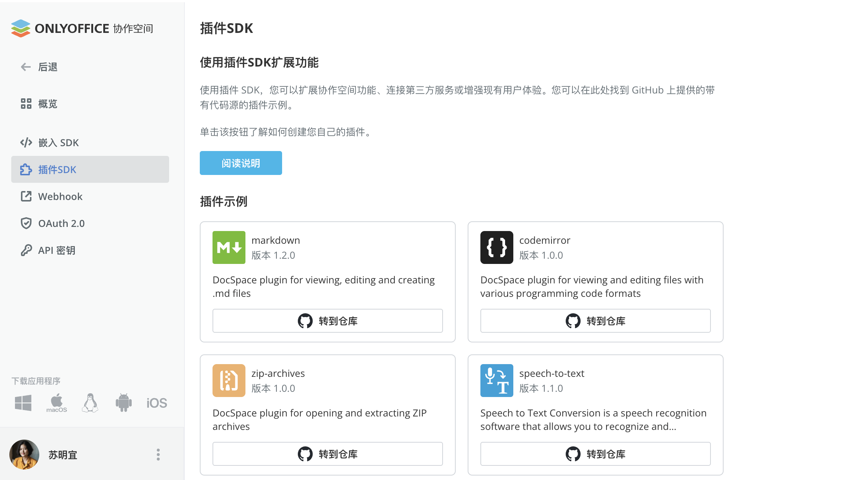Click the 阅读说明 button
This screenshot has width=868, height=480.
(x=241, y=163)
